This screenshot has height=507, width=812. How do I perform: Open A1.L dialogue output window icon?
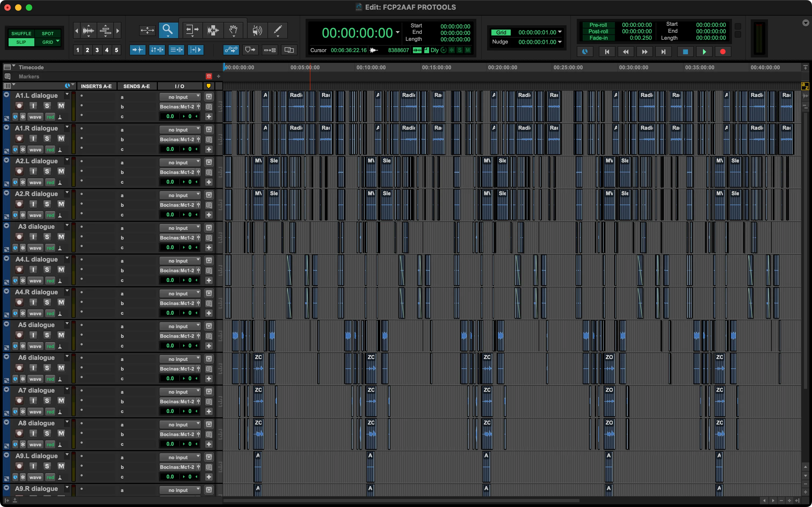pyautogui.click(x=209, y=97)
